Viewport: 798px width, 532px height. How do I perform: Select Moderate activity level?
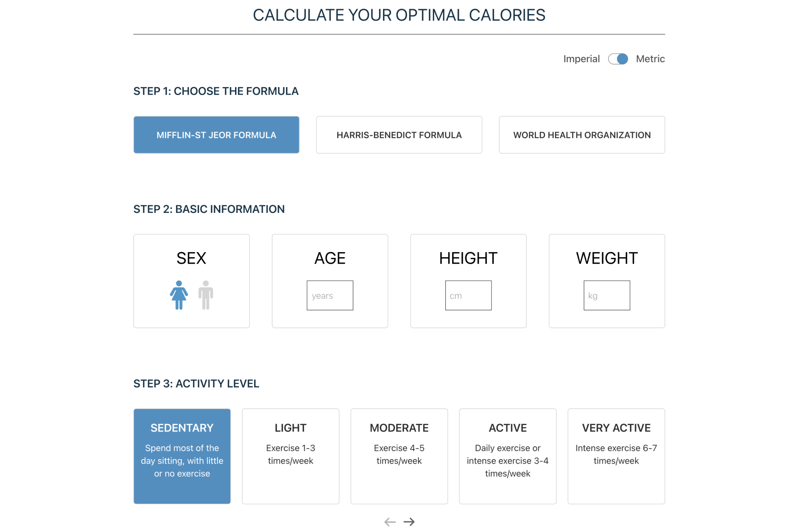tap(399, 456)
